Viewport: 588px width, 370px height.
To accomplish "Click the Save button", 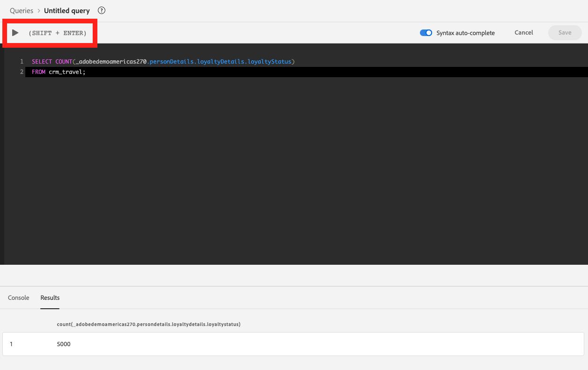I will tap(565, 33).
